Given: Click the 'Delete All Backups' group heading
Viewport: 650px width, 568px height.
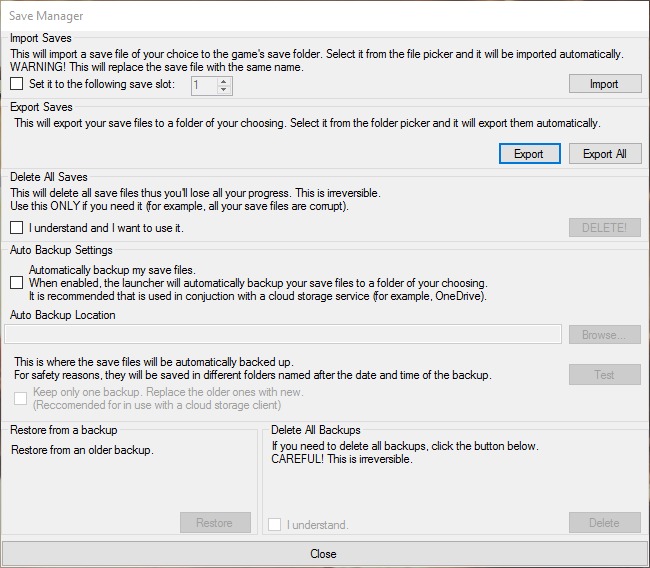Looking at the screenshot, I should 315,430.
